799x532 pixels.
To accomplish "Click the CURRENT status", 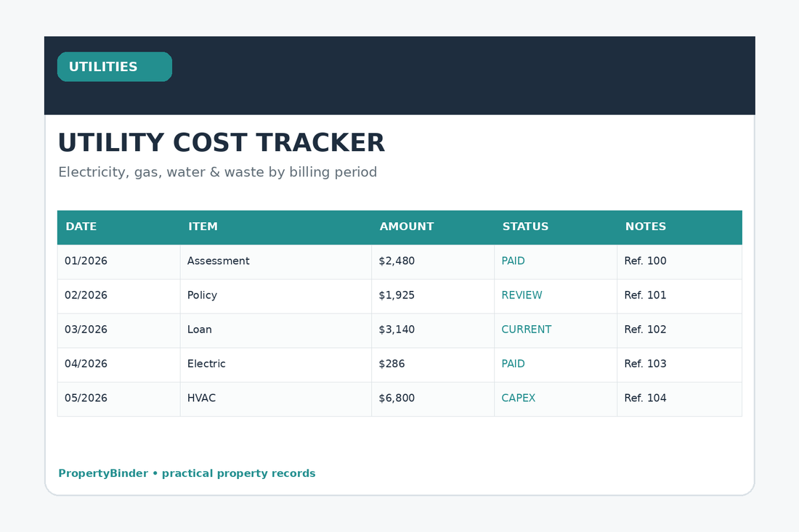I will (527, 330).
